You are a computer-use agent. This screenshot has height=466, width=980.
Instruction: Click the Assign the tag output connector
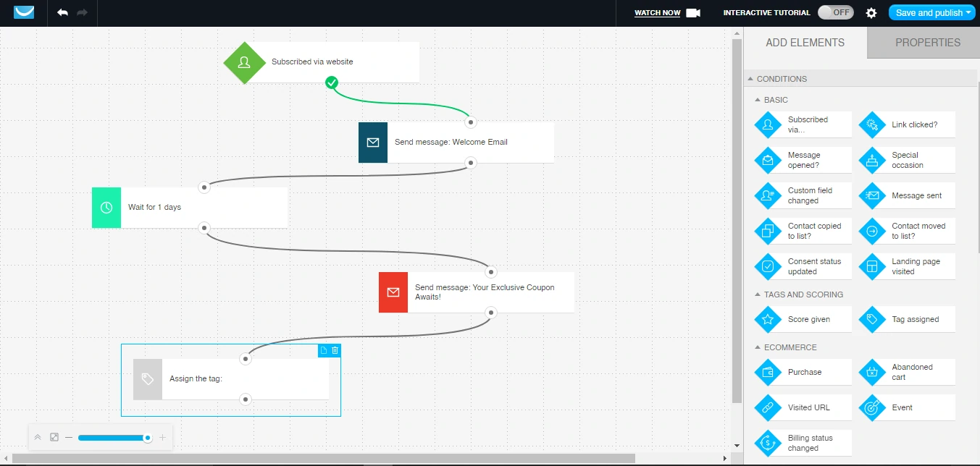pyautogui.click(x=246, y=399)
